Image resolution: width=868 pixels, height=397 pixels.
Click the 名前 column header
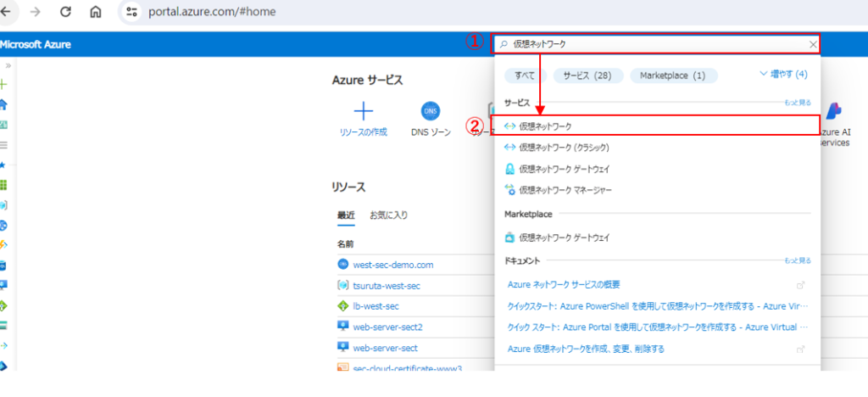(x=346, y=243)
